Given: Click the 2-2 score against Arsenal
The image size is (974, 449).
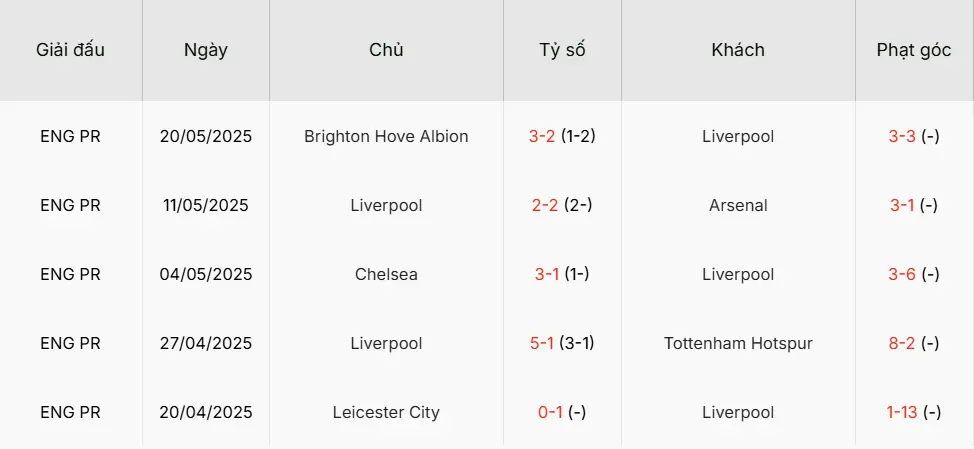Looking at the screenshot, I should pos(545,205).
